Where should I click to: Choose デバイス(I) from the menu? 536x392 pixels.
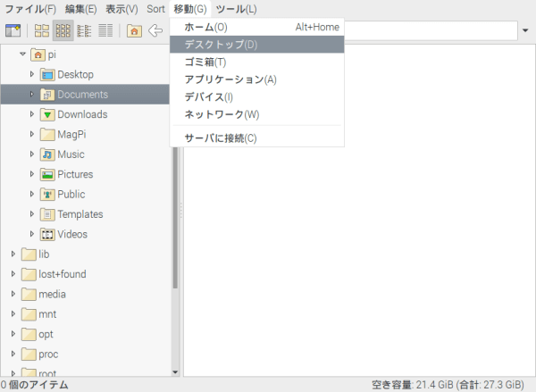coord(257,96)
